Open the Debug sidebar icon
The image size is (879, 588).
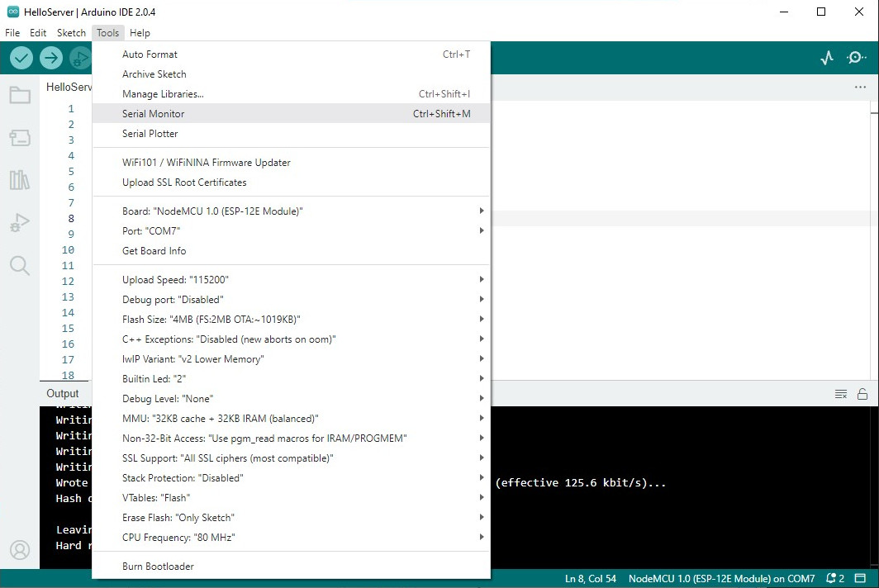pyautogui.click(x=20, y=222)
